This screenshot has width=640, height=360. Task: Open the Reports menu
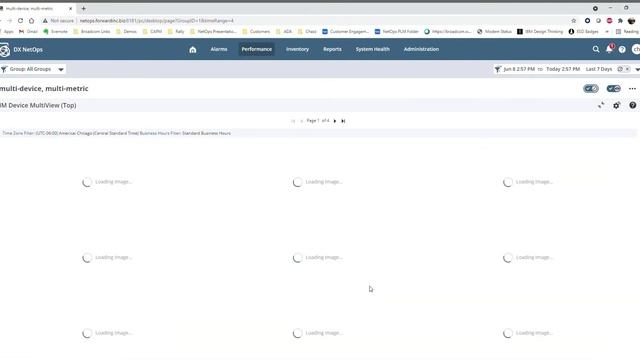pyautogui.click(x=332, y=49)
